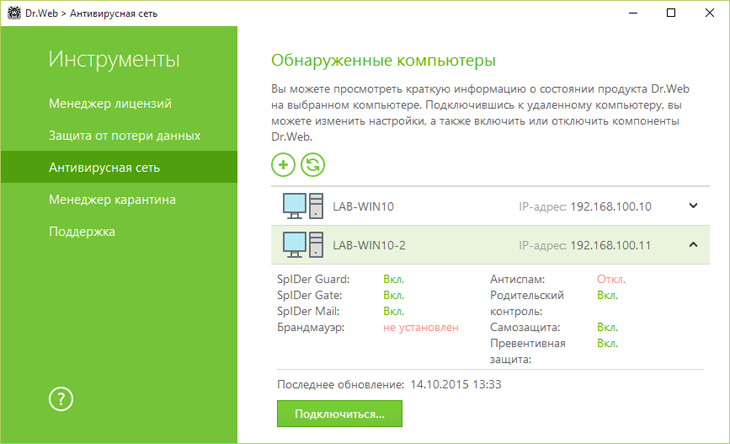Click the Родительский контроль label
The height and width of the screenshot is (444, 730).
pyautogui.click(x=527, y=303)
